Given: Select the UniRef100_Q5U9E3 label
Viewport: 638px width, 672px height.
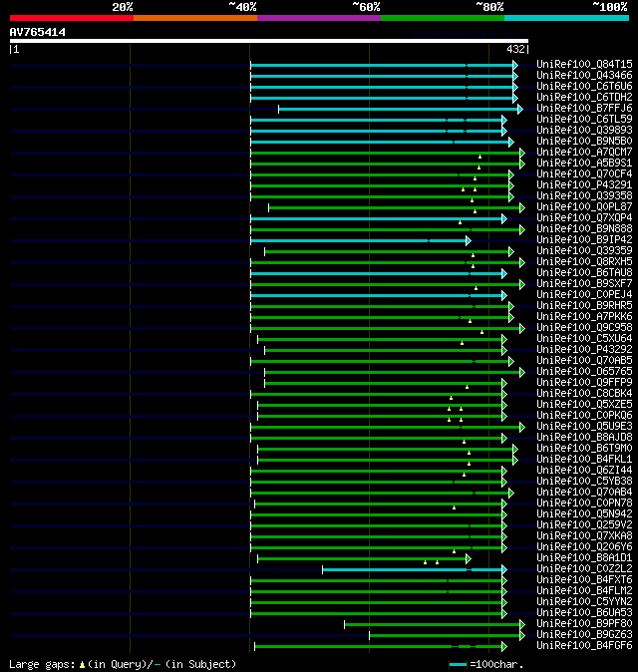Looking at the screenshot, I should [584, 427].
